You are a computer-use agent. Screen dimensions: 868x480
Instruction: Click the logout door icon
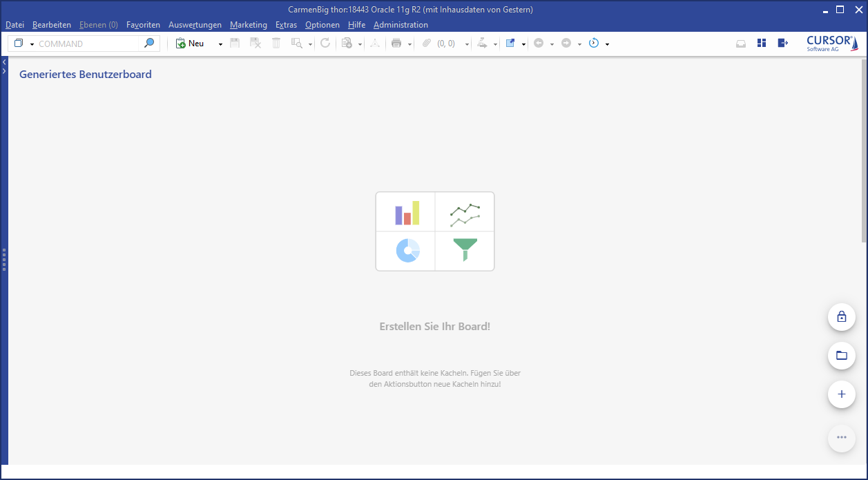[782, 44]
